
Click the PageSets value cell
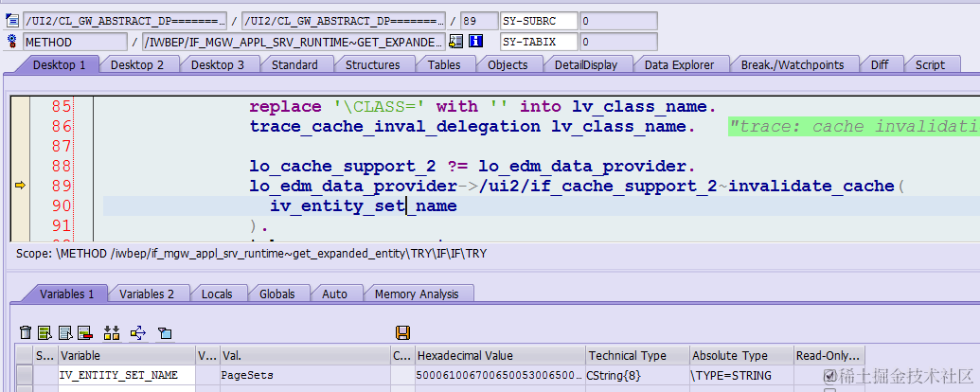pyautogui.click(x=305, y=375)
